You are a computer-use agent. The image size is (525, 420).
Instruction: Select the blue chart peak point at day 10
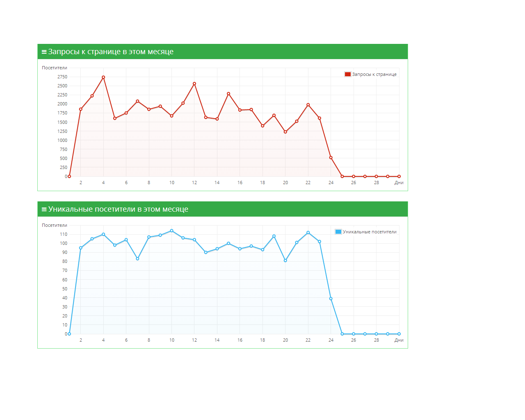[171, 231]
